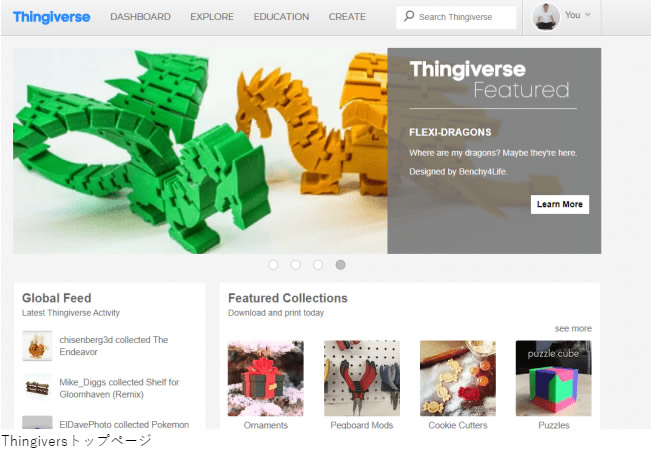This screenshot has width=651, height=456.
Task: Open the CREATE menu
Action: (347, 17)
